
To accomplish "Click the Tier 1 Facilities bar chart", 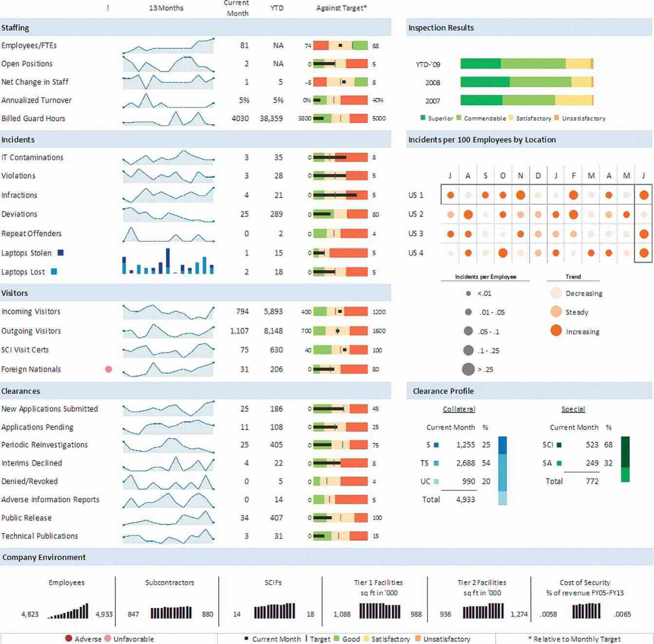I will [x=380, y=611].
